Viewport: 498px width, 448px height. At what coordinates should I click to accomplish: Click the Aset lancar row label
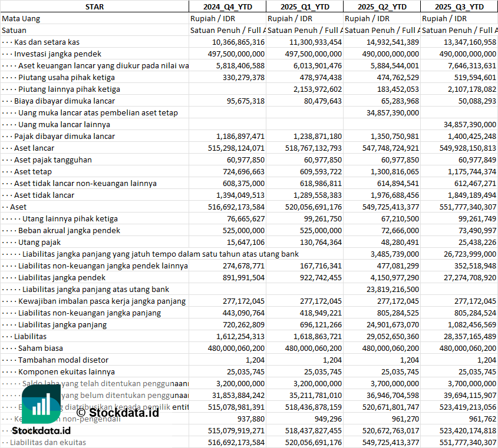coord(34,148)
